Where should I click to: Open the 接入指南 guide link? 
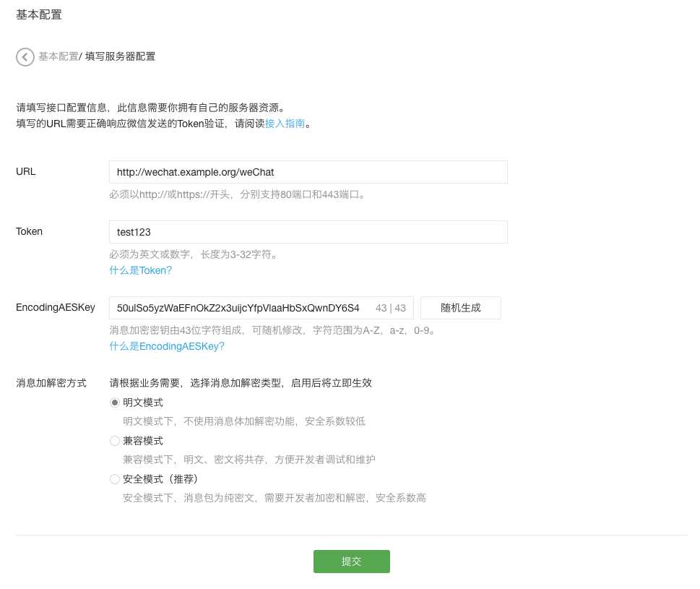point(285,124)
